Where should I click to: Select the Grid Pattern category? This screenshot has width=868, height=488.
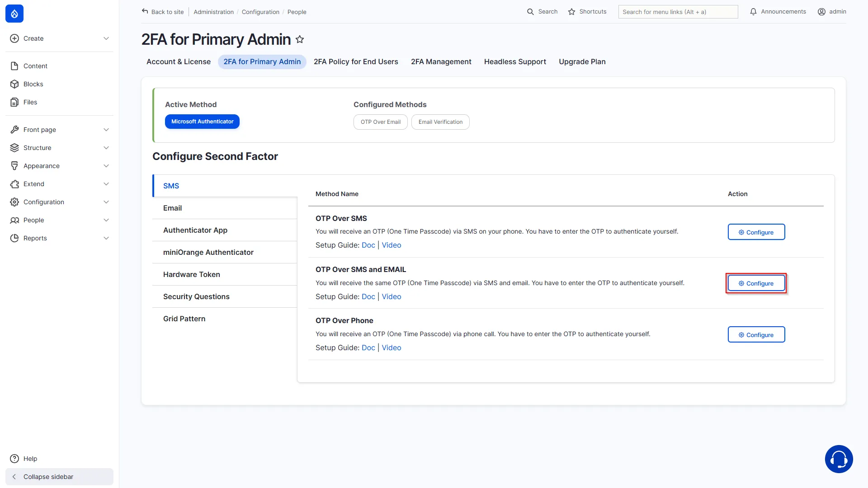(225, 319)
